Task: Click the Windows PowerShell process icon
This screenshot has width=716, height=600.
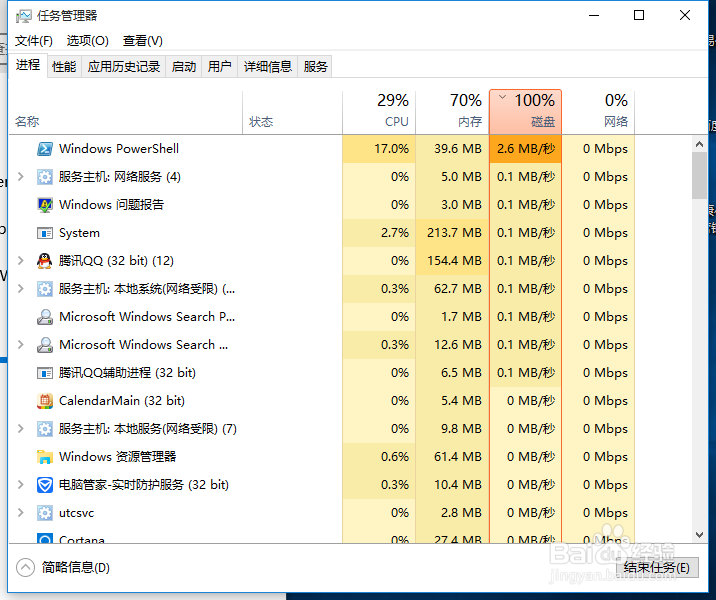Action: click(x=45, y=149)
